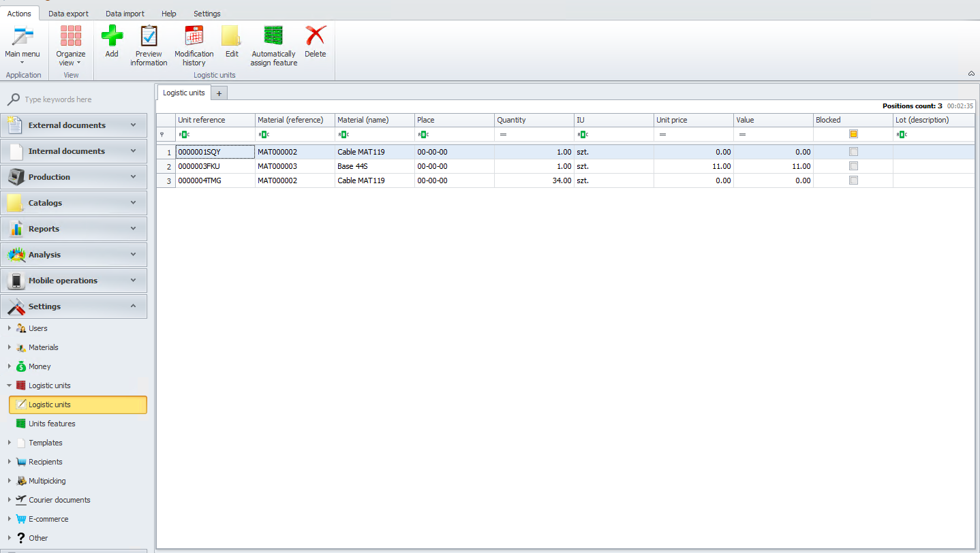
Task: Expand the External documents section chevron
Action: click(134, 125)
